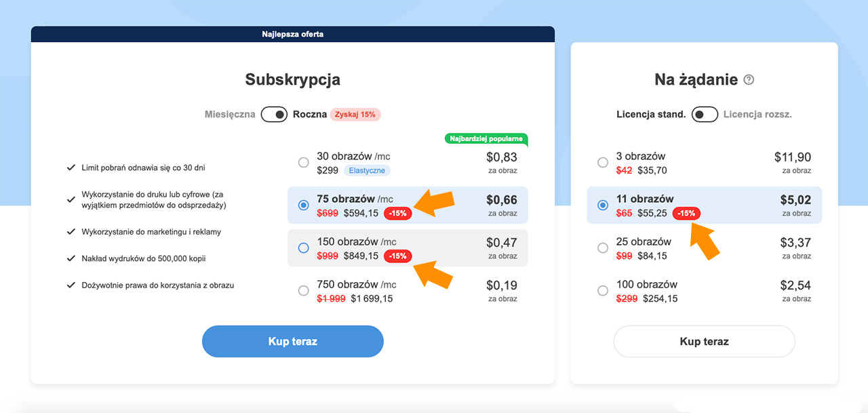Click the blue Kup teraz subscription button
Viewport: 868px width, 413px height.
tap(292, 341)
